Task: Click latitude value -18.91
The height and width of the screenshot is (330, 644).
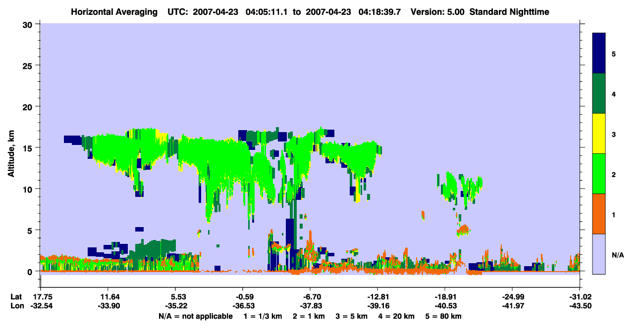Action: pos(445,297)
